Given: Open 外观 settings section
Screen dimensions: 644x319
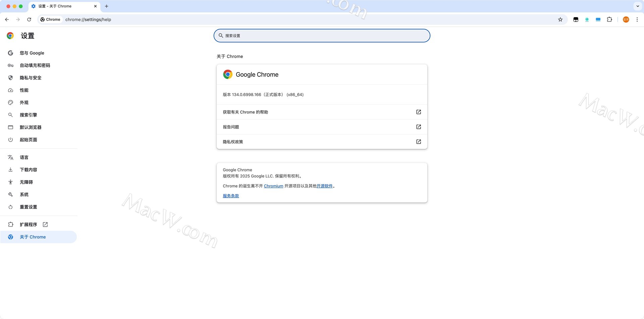Looking at the screenshot, I should [x=39, y=103].
